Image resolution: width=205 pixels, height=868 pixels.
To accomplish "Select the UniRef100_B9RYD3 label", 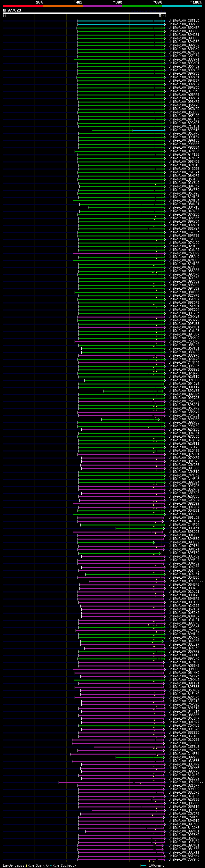I will [184, 74].
